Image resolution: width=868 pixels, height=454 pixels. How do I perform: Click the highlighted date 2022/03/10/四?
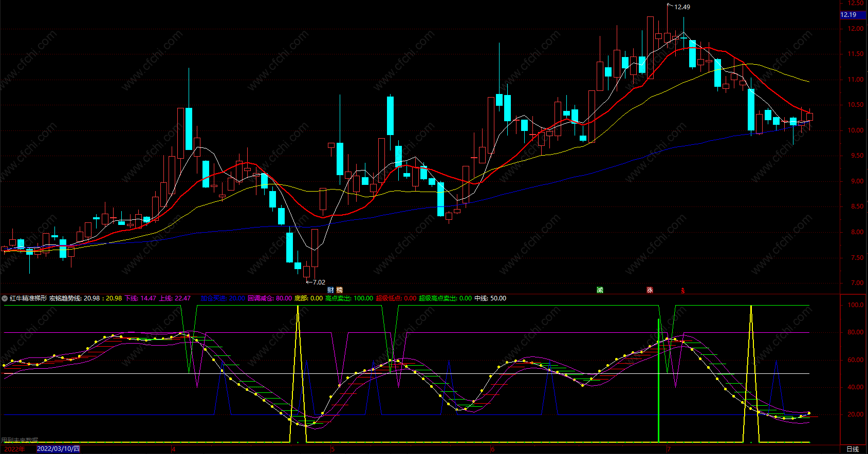(x=59, y=449)
